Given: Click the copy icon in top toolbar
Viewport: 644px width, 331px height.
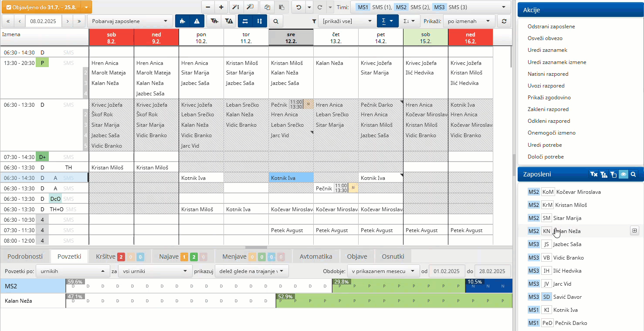Looking at the screenshot, I should pyautogui.click(x=267, y=7).
